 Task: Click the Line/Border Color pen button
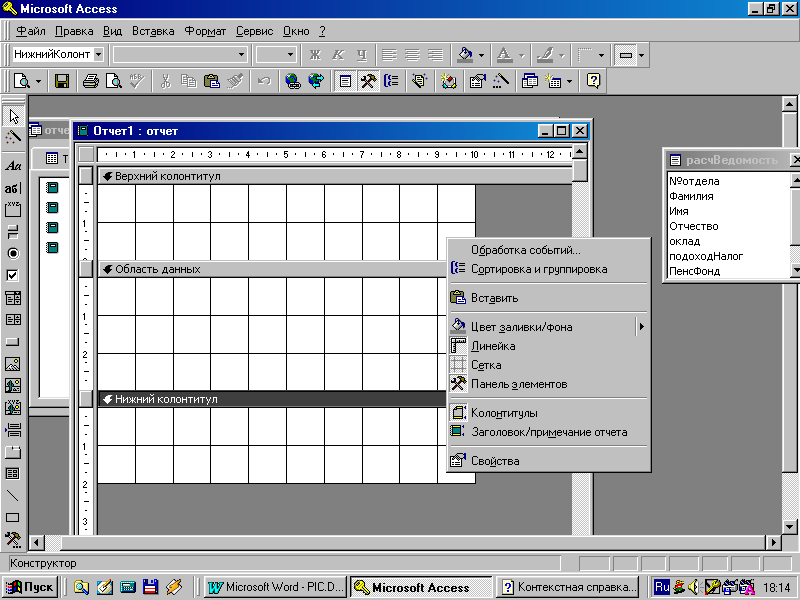(545, 55)
